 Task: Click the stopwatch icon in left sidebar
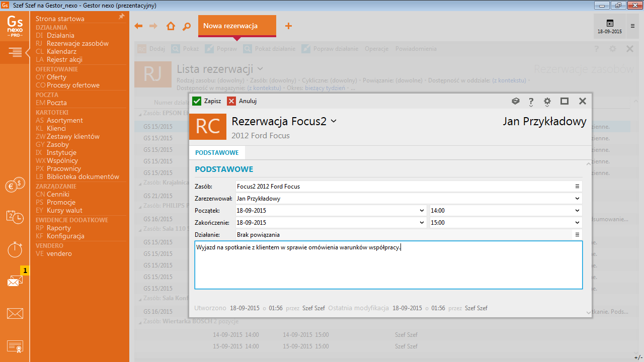[x=15, y=249]
